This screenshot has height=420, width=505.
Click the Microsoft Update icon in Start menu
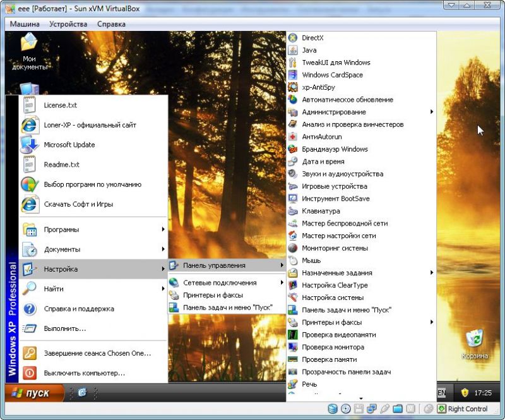tap(30, 145)
